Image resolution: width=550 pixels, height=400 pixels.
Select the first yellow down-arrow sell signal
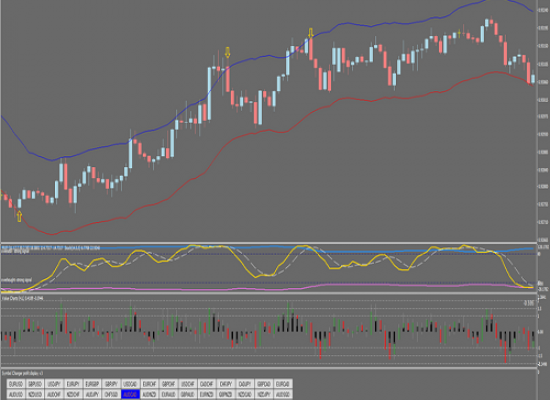tap(228, 52)
